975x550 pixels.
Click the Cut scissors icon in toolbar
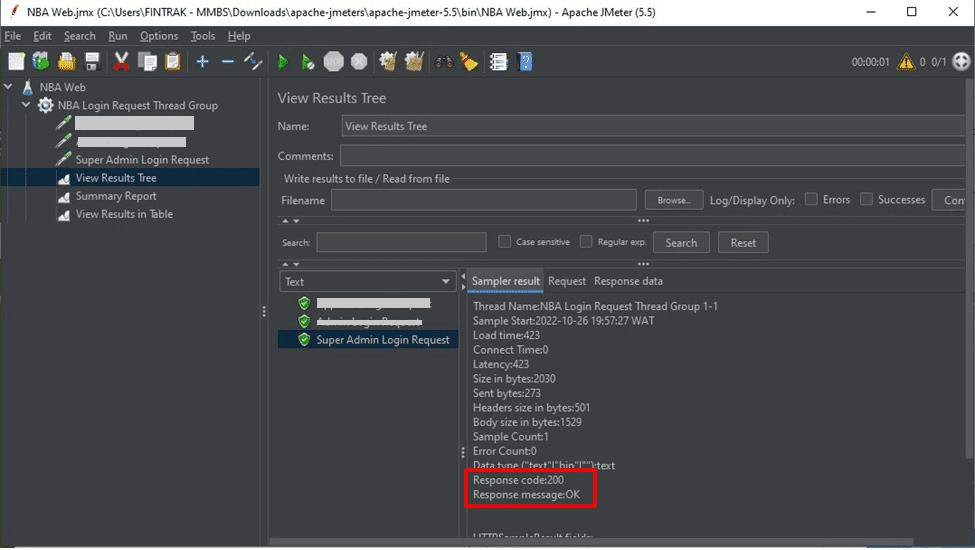click(121, 62)
